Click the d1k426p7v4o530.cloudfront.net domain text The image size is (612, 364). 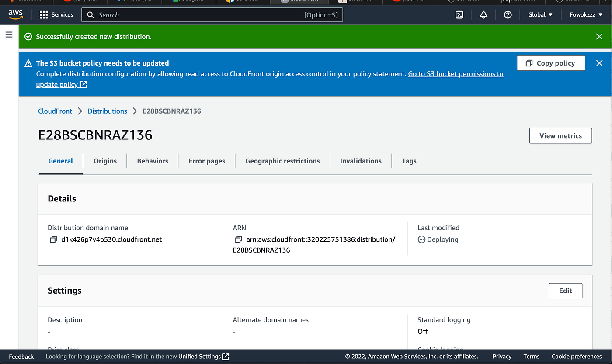(111, 239)
